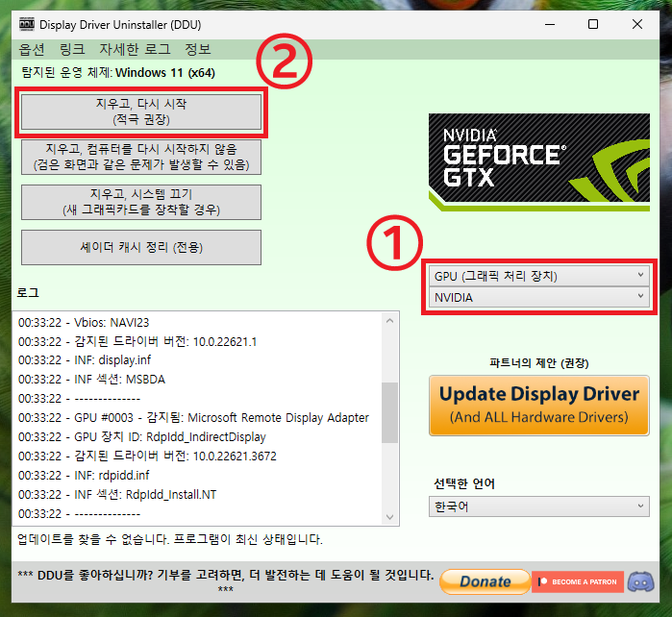Click the detected OS text 'Windows 11 (x64)'
This screenshot has width=672, height=617.
tap(165, 73)
